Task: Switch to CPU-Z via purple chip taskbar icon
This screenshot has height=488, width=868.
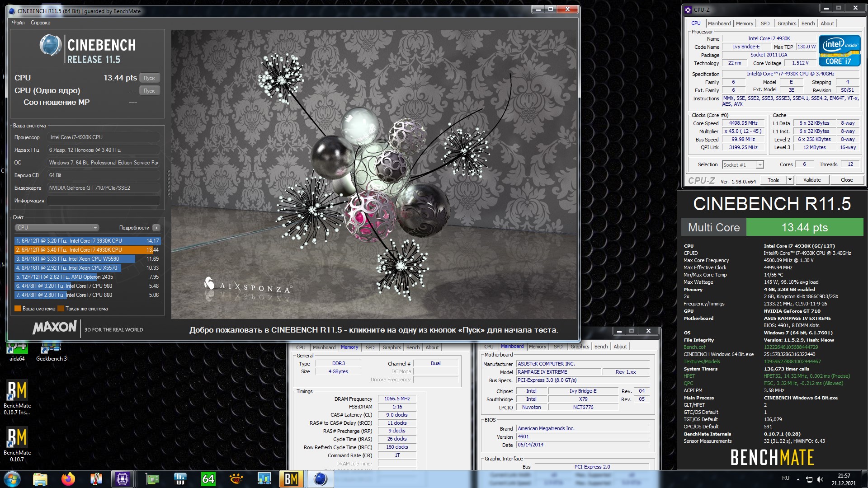Action: 123,479
